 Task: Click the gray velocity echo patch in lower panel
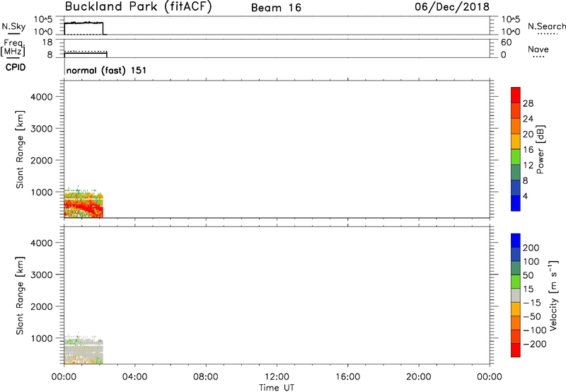point(83,349)
